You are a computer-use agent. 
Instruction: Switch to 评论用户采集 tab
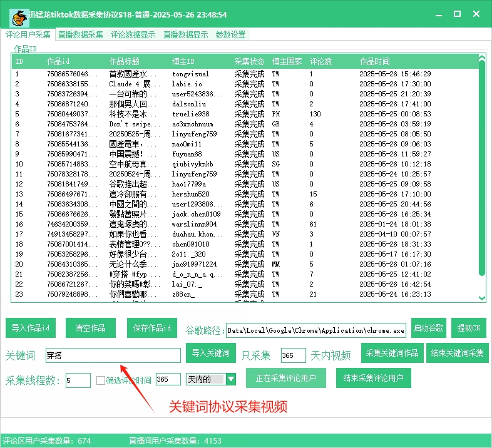point(28,34)
